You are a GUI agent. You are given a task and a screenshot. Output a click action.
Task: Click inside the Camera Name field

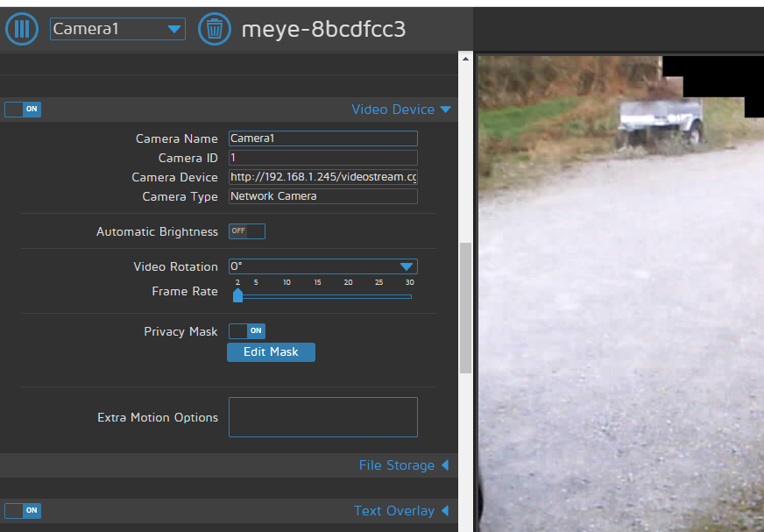(x=322, y=138)
